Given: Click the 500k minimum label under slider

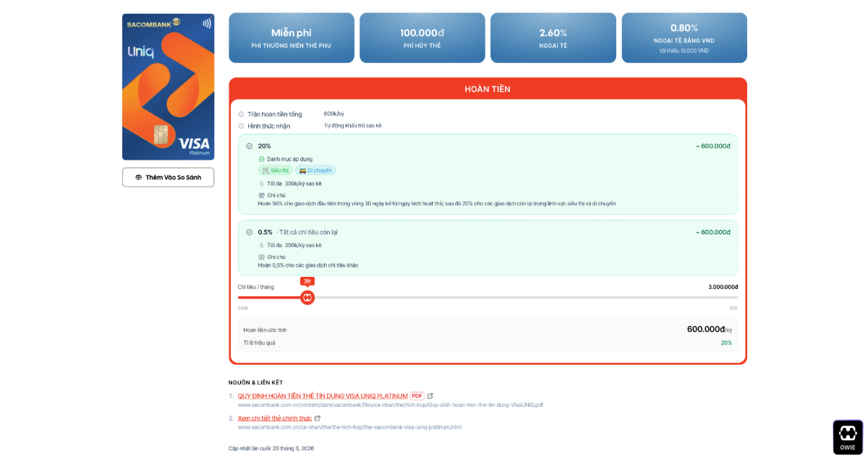Looking at the screenshot, I should pyautogui.click(x=243, y=308).
